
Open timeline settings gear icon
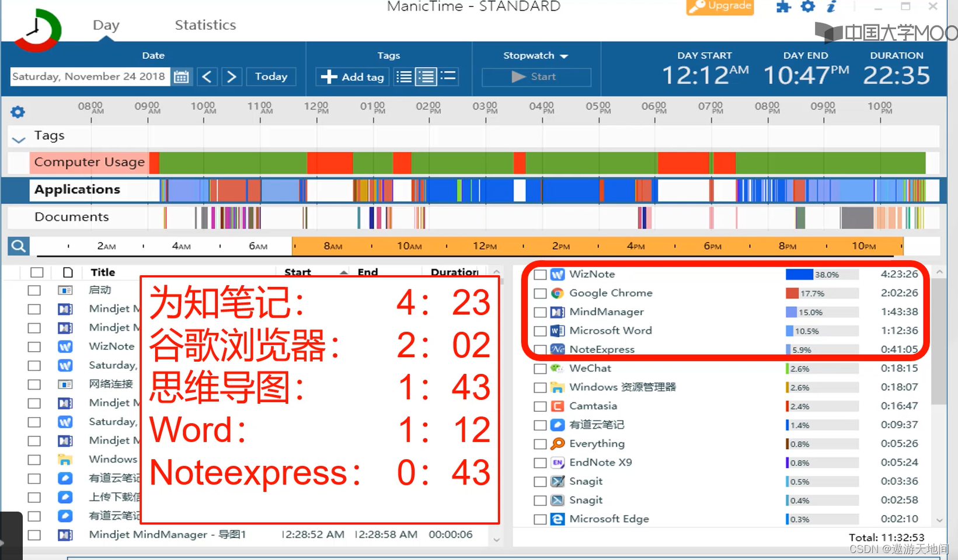click(x=18, y=111)
